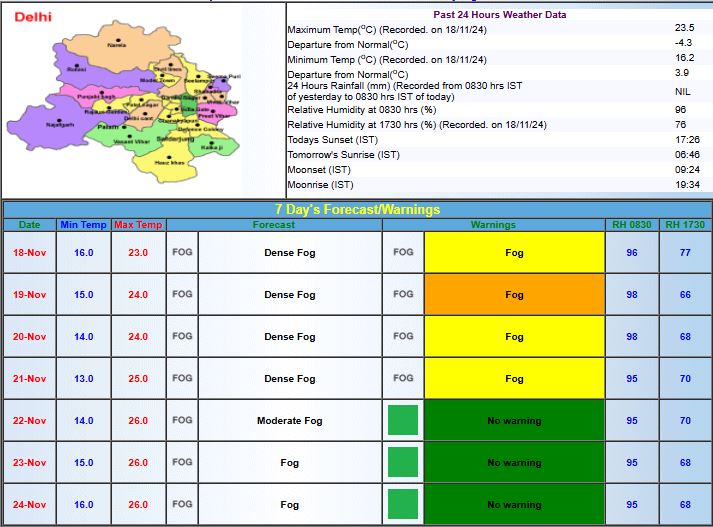Click the warning FOG icon in 19-Nov row
Image resolution: width=713 pixels, height=527 pixels.
coord(403,294)
